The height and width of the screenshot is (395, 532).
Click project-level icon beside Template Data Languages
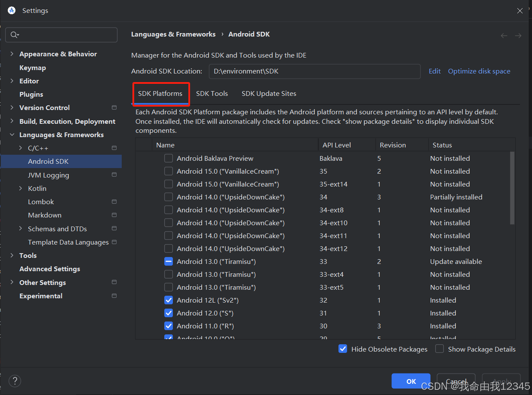(x=114, y=242)
